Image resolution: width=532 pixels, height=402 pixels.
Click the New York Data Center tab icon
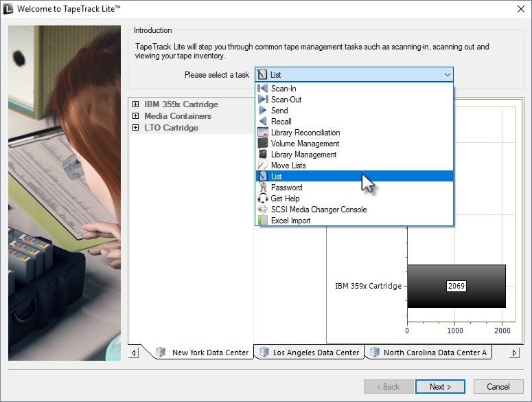click(161, 352)
